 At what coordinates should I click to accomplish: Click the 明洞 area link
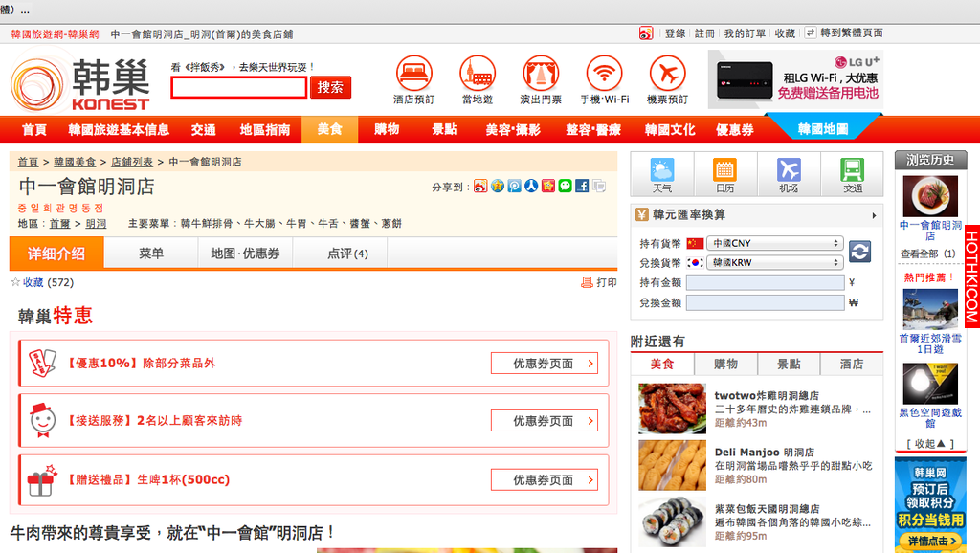click(x=96, y=223)
